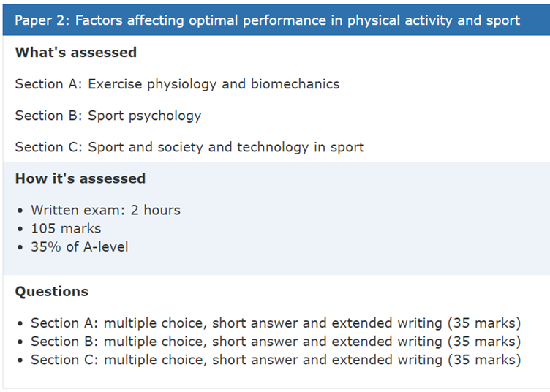550x392 pixels.
Task: Click the Section A multiple choice bullet
Action: pos(275,323)
